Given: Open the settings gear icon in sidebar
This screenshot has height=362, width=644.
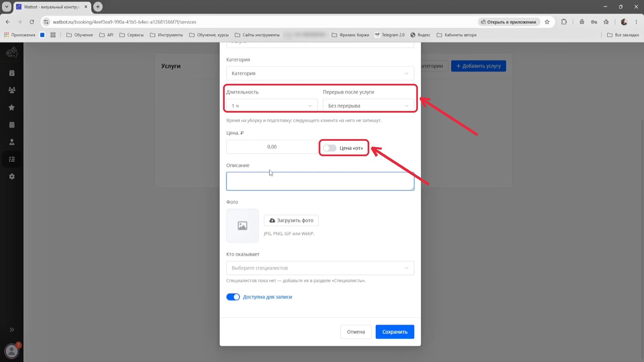Looking at the screenshot, I should click(x=12, y=177).
